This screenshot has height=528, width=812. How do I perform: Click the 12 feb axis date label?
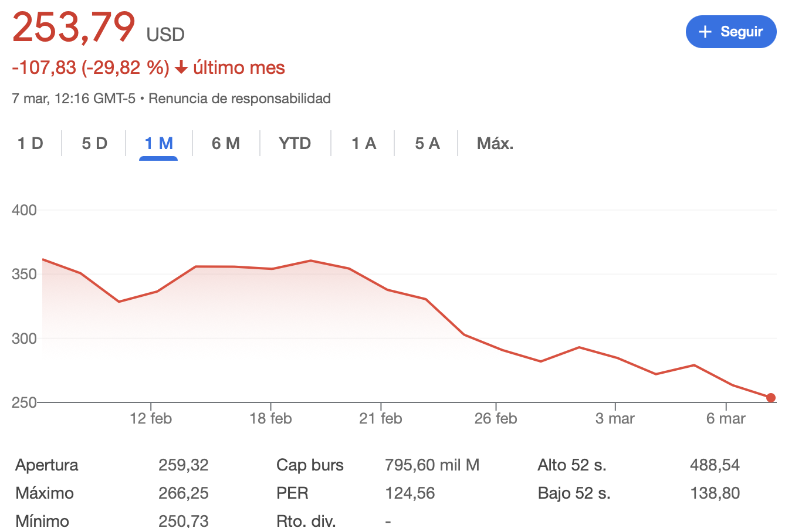[x=151, y=418]
